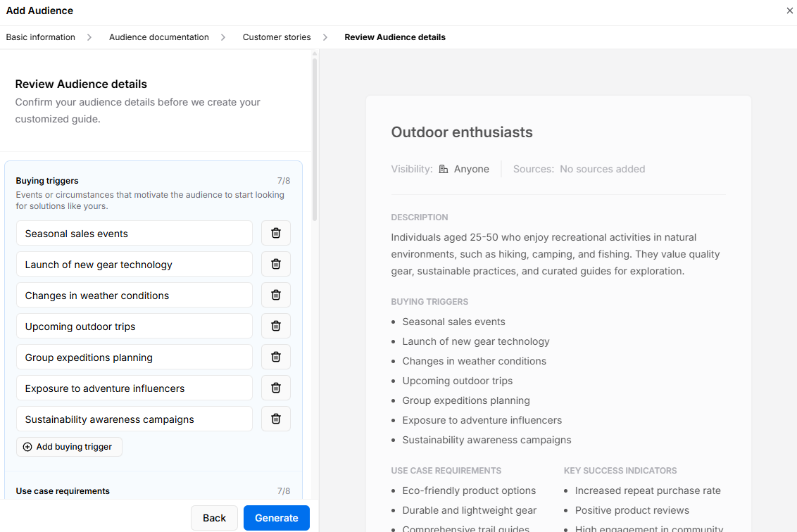Screen dimensions: 797x532
Task: Click Add buying trigger button
Action: (69, 447)
